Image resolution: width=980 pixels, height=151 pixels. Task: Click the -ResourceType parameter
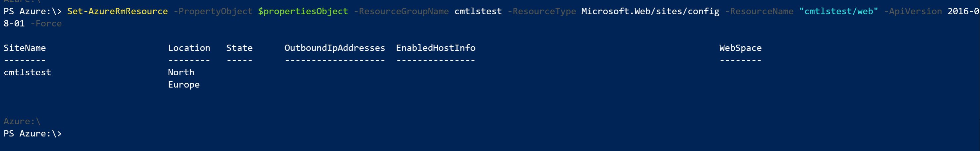542,12
